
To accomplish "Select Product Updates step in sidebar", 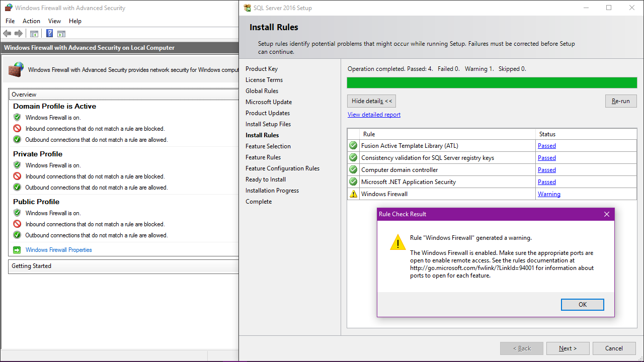I will point(268,113).
